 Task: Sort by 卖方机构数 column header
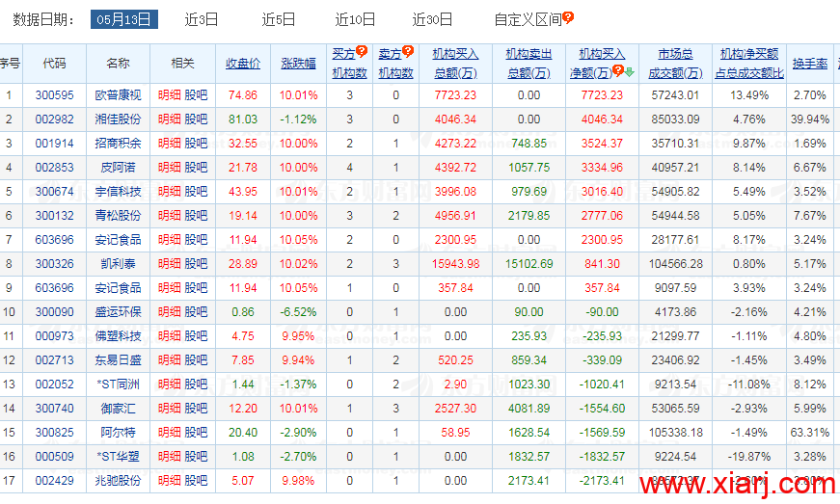pyautogui.click(x=395, y=64)
